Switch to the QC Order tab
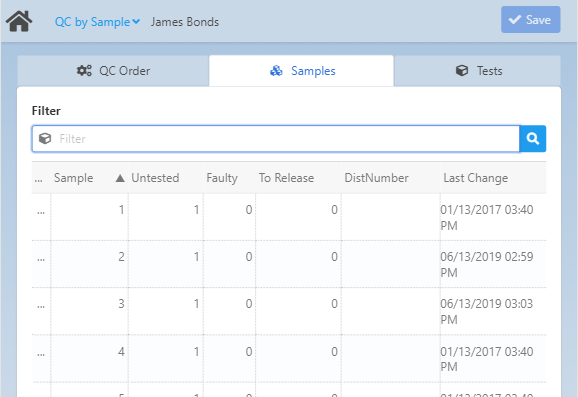Screen dimensions: 578x397 (113, 71)
